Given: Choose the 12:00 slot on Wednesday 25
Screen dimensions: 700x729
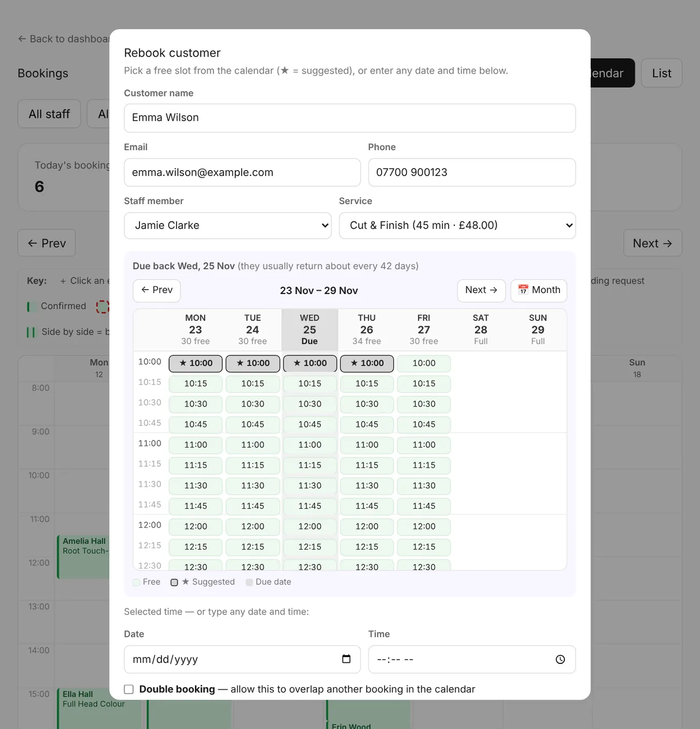Looking at the screenshot, I should [x=310, y=527].
